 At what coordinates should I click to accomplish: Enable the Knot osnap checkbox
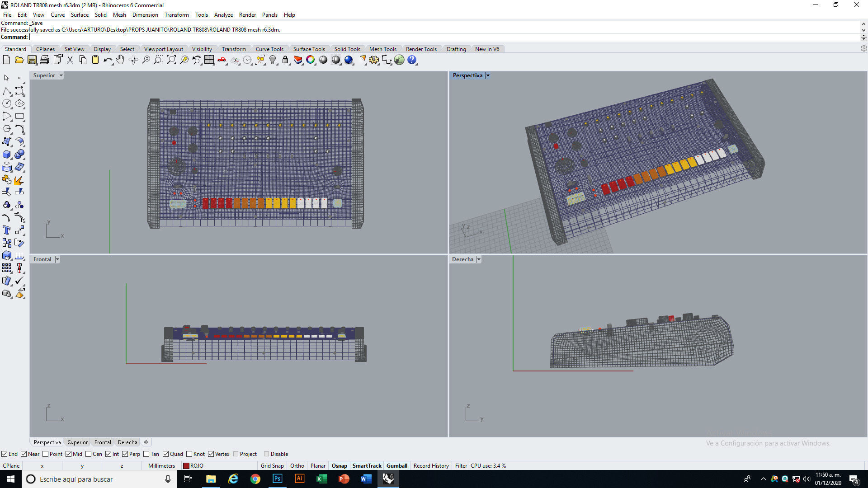(x=189, y=454)
